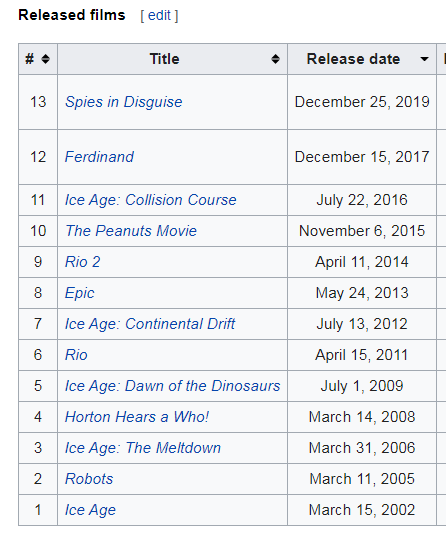Open Ice Age: The Meltdown page
This screenshot has width=446, height=533.
click(x=143, y=448)
